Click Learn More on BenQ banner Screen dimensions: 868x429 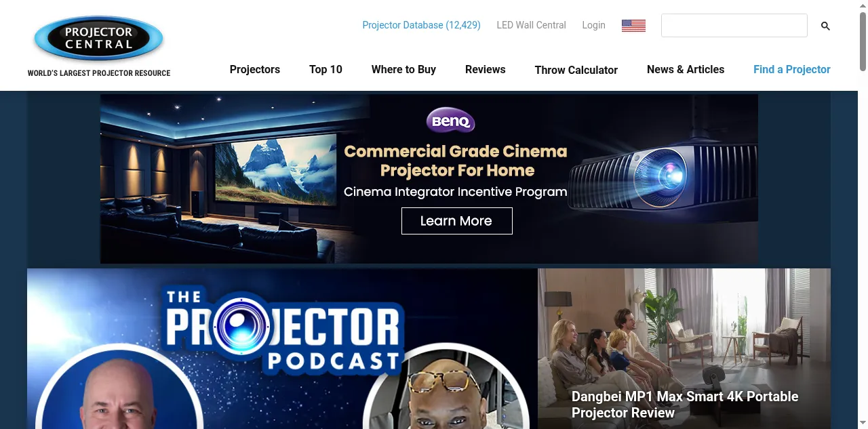(457, 221)
